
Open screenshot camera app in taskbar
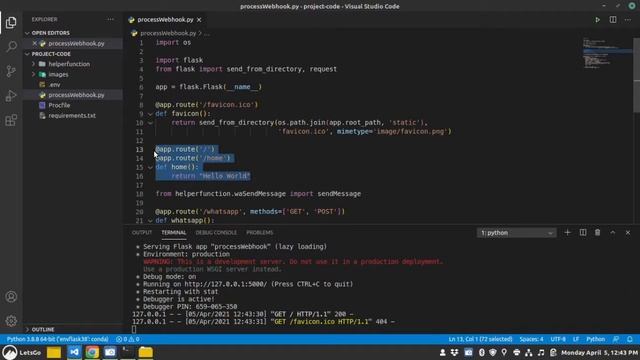[x=110, y=352]
